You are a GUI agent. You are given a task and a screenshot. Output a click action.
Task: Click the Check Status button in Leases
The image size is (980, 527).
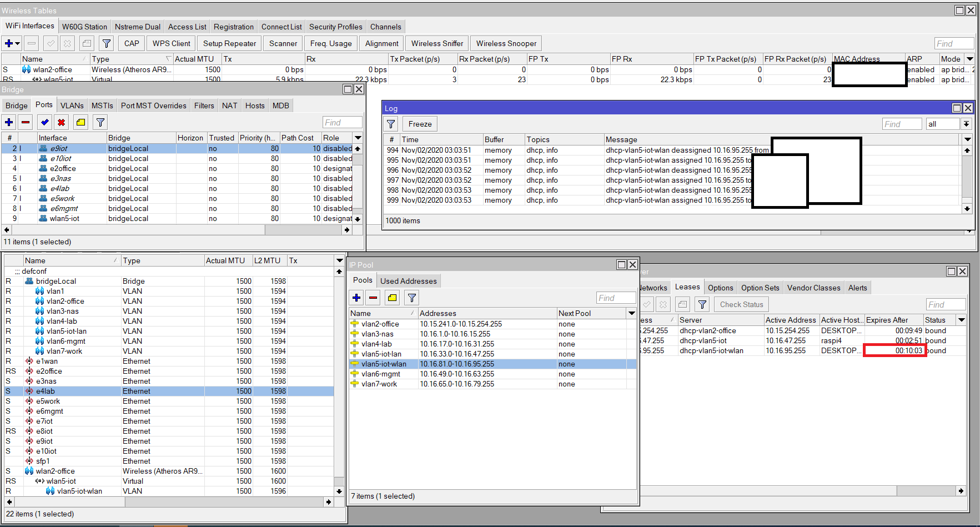click(x=741, y=304)
